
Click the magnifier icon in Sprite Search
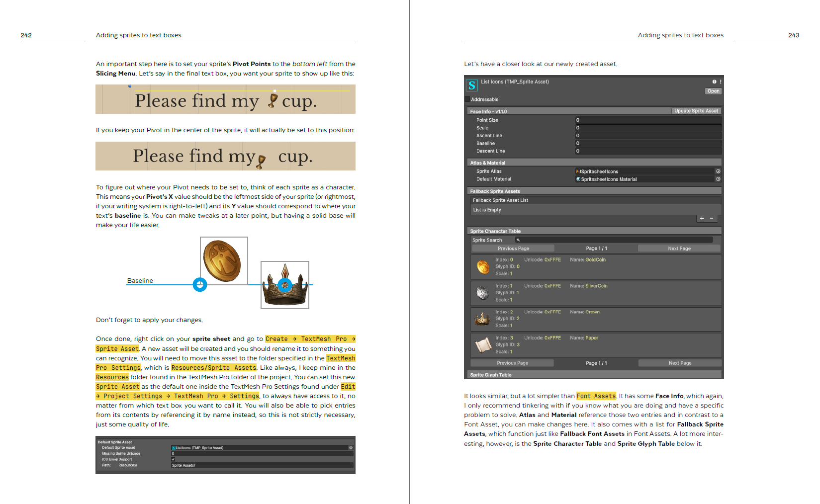pyautogui.click(x=518, y=240)
